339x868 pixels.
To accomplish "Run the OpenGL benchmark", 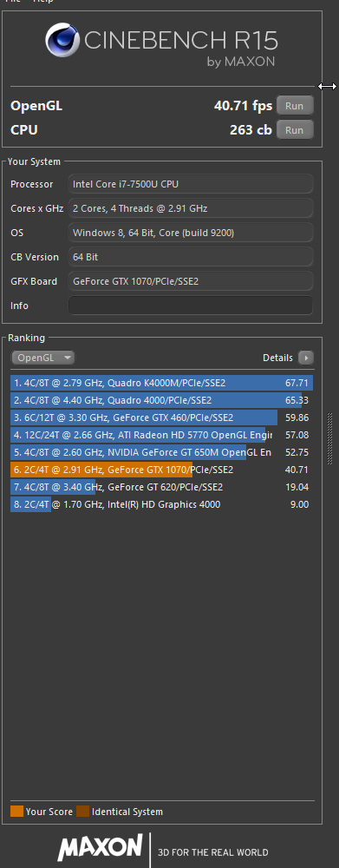I will [295, 105].
